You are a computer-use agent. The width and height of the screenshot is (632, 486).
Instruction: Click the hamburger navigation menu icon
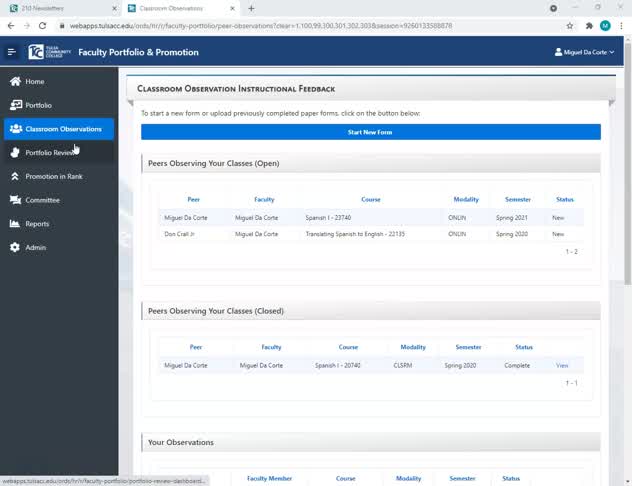click(12, 52)
